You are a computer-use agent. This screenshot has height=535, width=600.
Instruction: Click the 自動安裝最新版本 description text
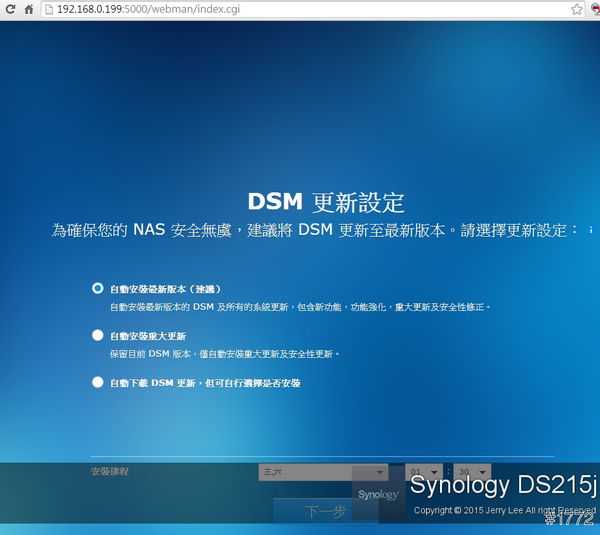[x=300, y=306]
